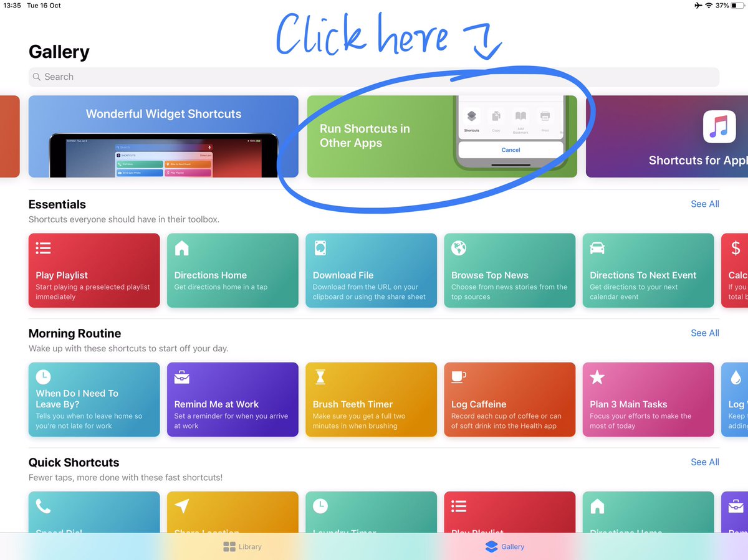
Task: Open the Download File shortcut card title
Action: coord(343,275)
